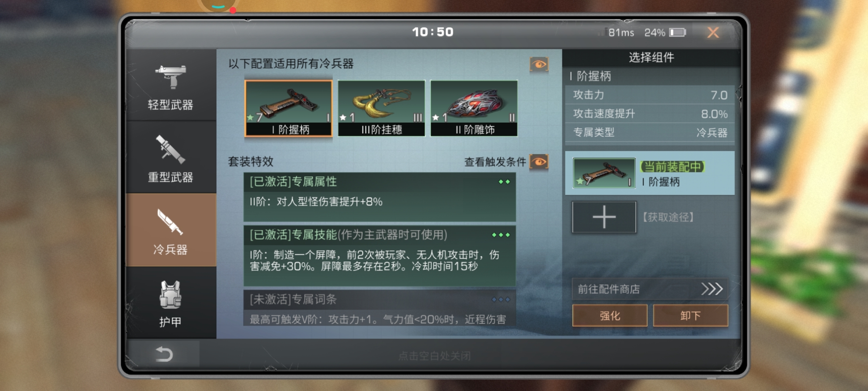Image resolution: width=868 pixels, height=391 pixels.
Task: Toggle the 查看触发条件 eye icon
Action: point(539,162)
